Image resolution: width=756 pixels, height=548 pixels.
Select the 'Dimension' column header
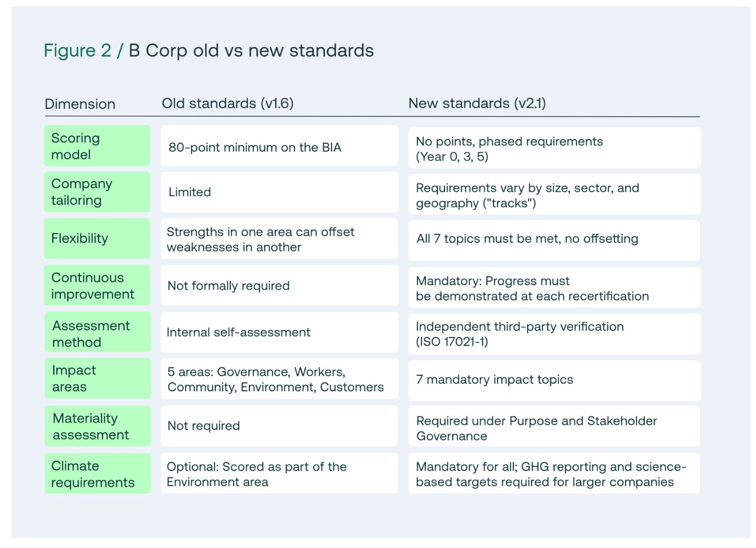80,104
